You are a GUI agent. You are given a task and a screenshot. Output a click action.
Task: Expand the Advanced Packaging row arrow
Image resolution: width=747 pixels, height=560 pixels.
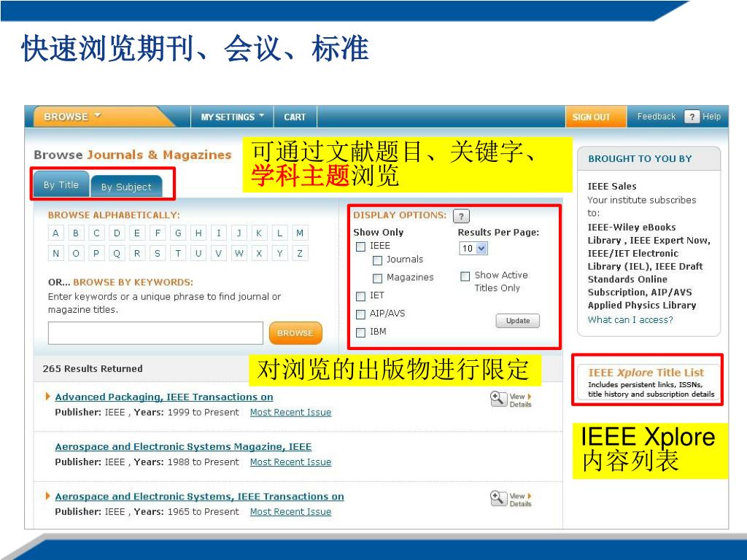pyautogui.click(x=47, y=396)
